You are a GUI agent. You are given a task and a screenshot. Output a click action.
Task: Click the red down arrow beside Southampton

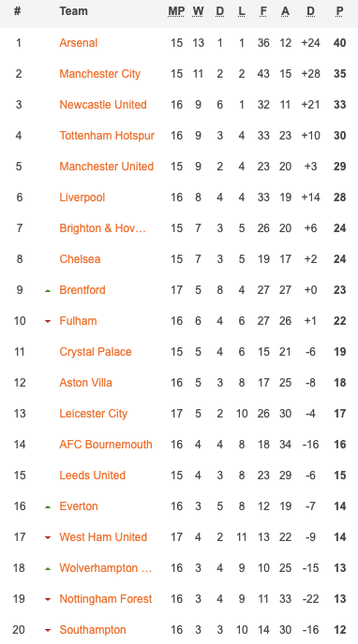tap(48, 631)
